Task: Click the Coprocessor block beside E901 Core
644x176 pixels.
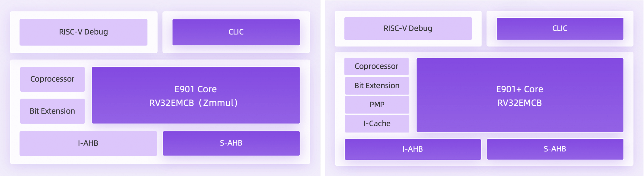Action: (52, 79)
